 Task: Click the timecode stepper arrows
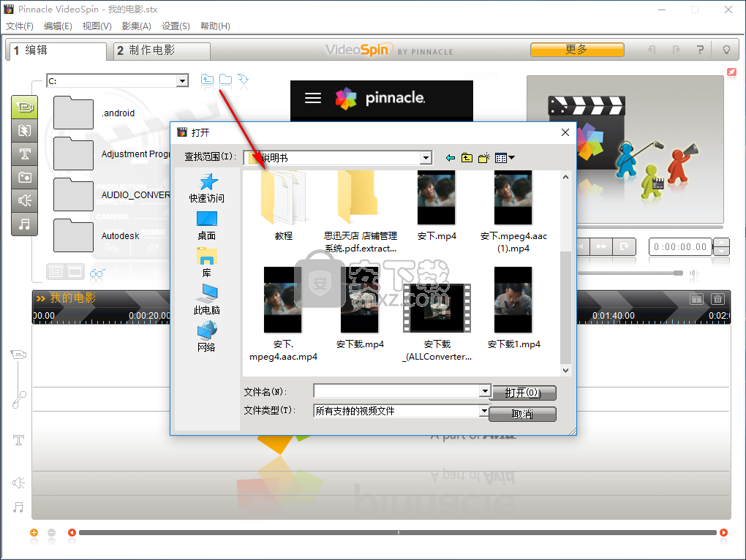[722, 247]
